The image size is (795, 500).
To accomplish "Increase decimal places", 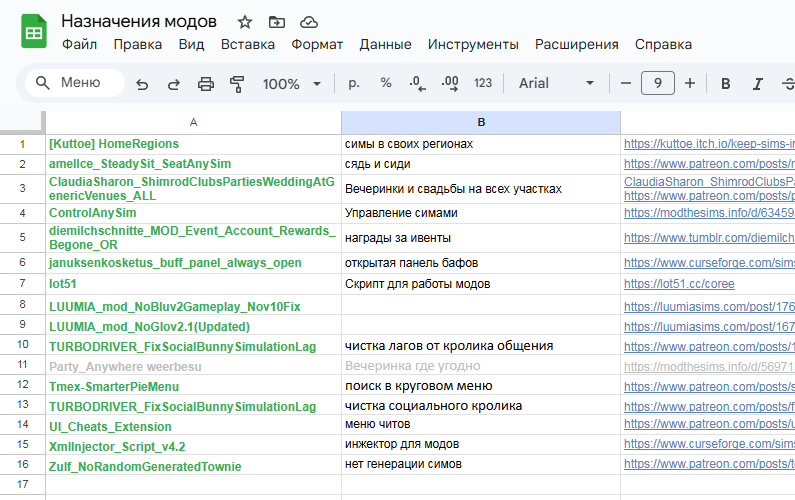I will pyautogui.click(x=450, y=83).
